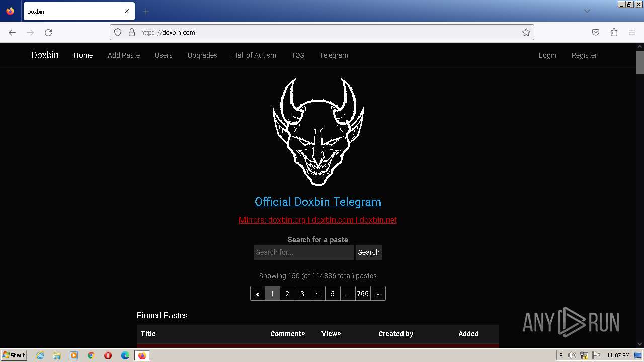The image size is (644, 362).
Task: Select page 3 in pagination
Action: [x=302, y=294]
